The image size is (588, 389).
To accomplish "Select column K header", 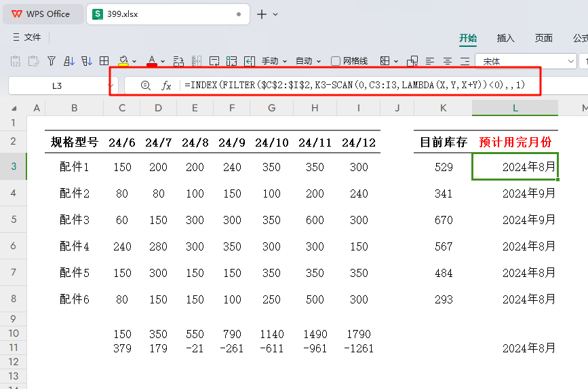I will (444, 108).
